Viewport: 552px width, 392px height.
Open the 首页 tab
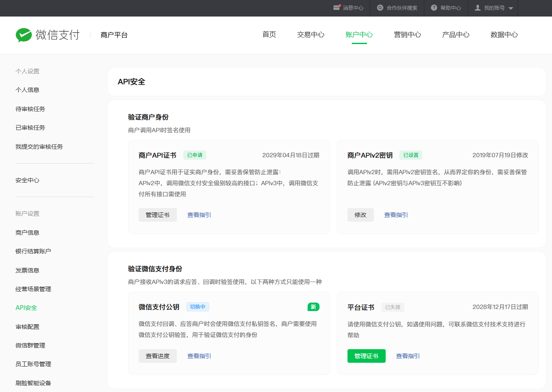(269, 35)
